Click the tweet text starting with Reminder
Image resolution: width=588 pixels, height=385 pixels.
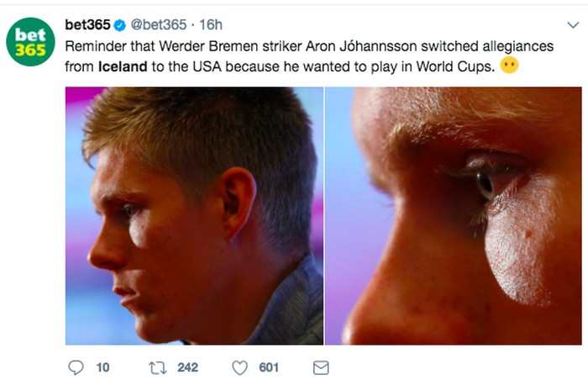tap(92, 45)
